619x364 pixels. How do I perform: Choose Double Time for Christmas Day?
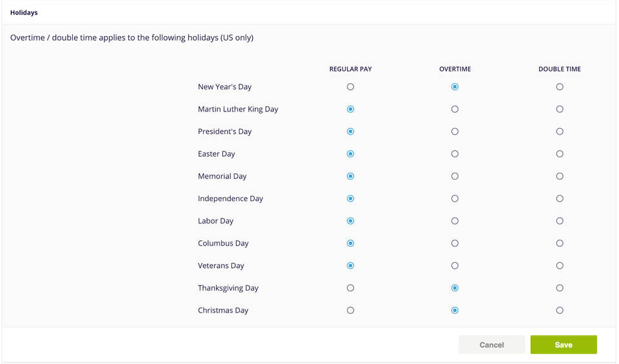click(x=560, y=311)
